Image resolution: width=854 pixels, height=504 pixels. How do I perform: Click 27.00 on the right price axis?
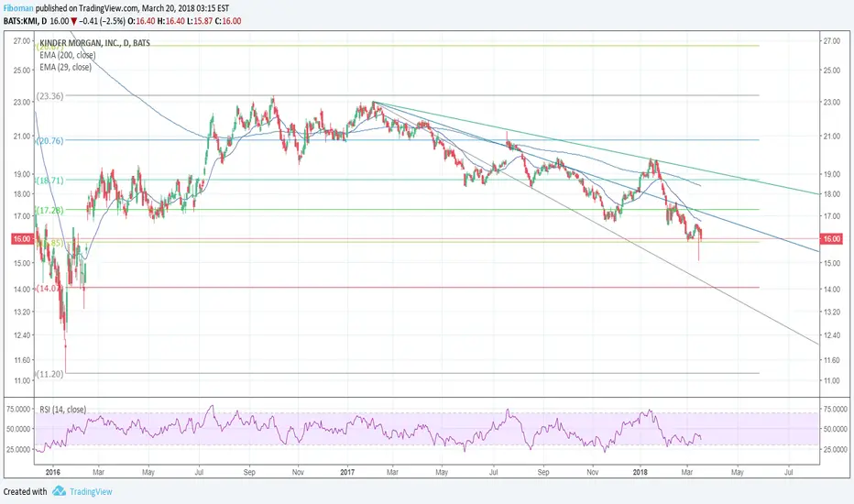click(x=831, y=41)
